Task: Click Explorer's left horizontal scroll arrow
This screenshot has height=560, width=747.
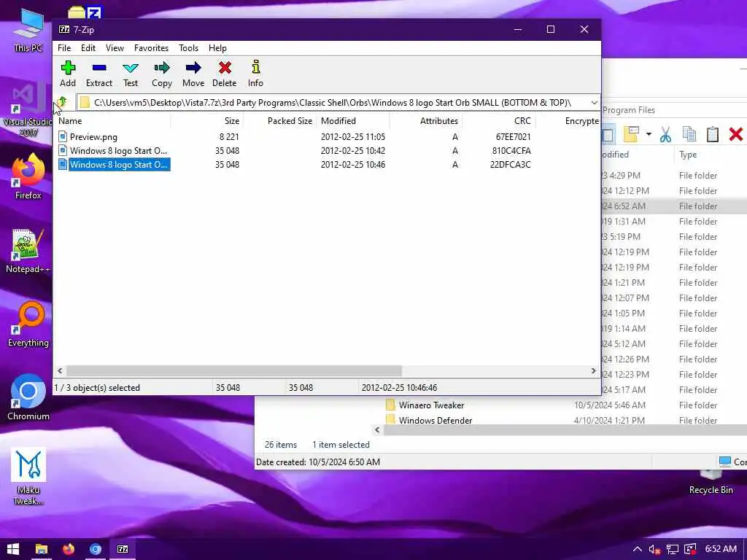Action: point(377,430)
